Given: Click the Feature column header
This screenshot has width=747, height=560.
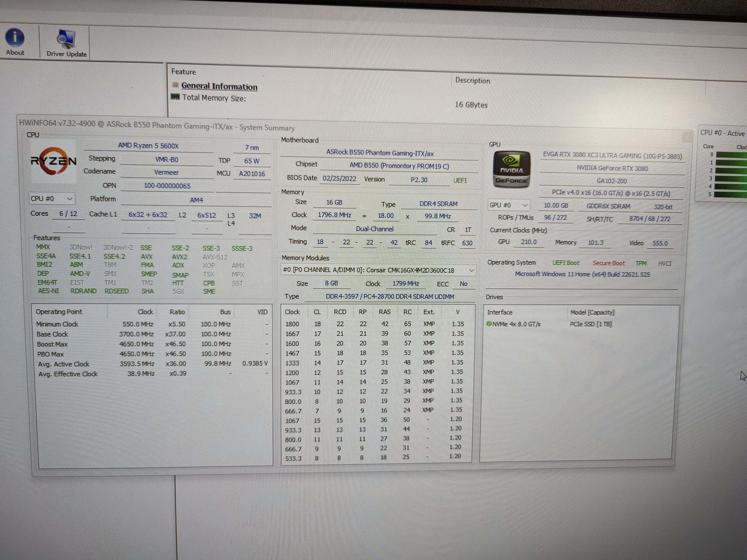Looking at the screenshot, I should pos(183,72).
